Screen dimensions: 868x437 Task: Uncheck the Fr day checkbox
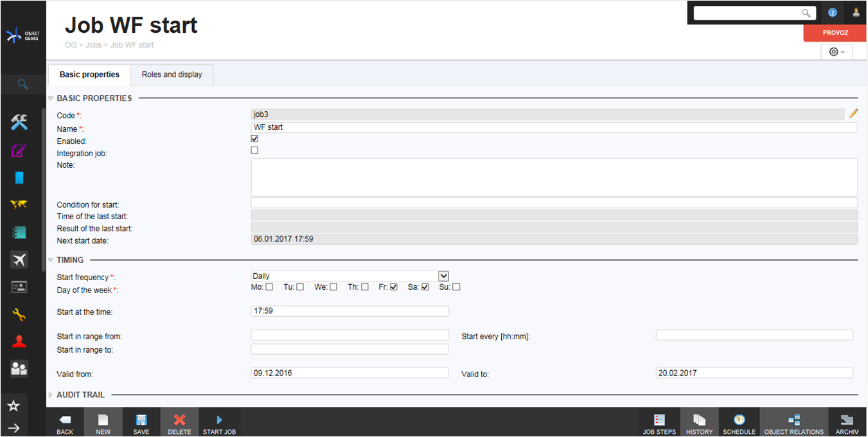[393, 287]
